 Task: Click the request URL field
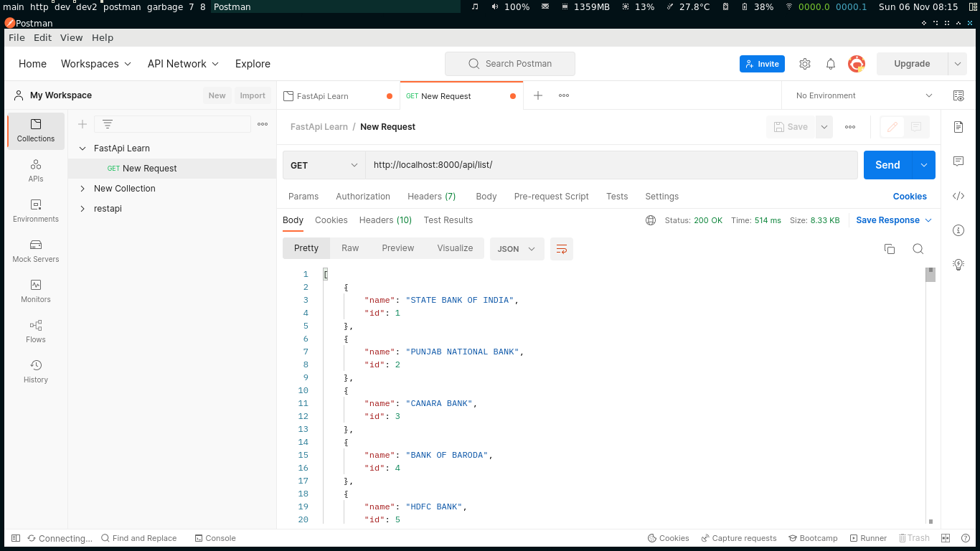pos(611,165)
